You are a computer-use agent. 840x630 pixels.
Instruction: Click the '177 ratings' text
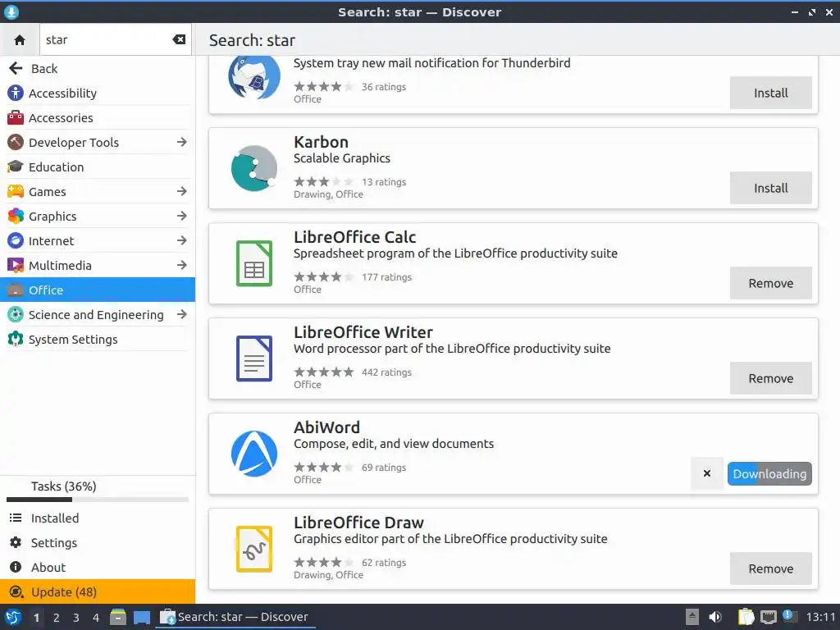click(386, 277)
